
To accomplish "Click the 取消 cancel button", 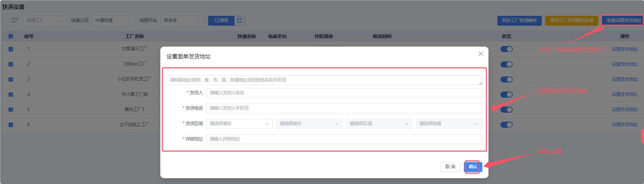I will [450, 167].
